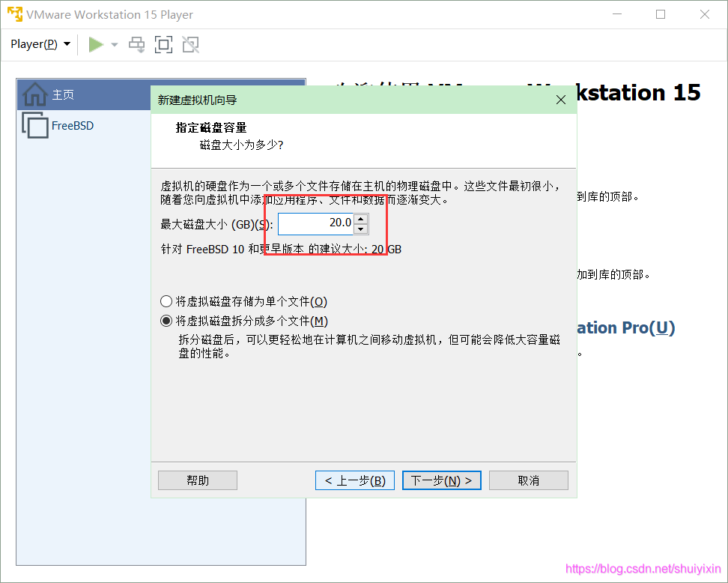
Task: Maximize the VMware Player window
Action: (660, 14)
